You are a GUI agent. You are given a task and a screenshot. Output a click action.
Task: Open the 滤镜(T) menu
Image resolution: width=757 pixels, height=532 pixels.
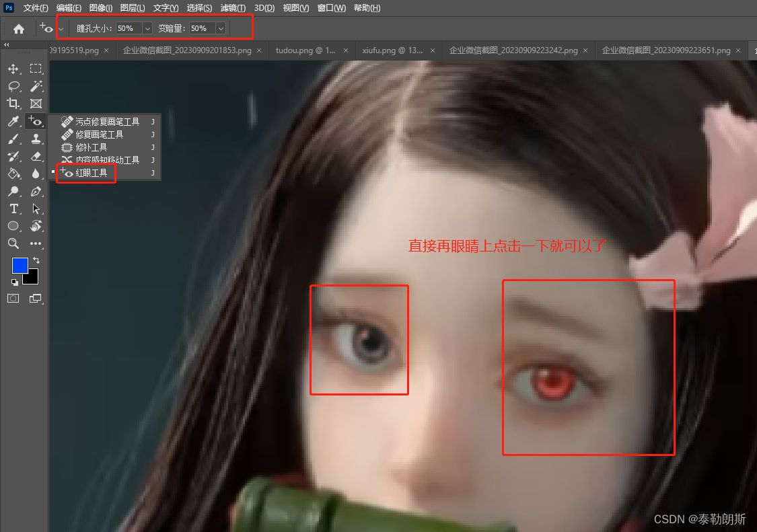pos(233,8)
